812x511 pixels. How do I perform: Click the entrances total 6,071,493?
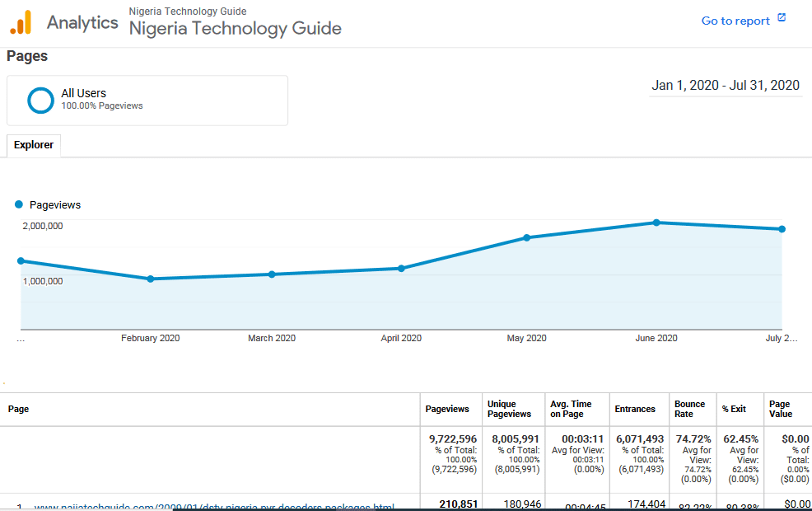[640, 439]
